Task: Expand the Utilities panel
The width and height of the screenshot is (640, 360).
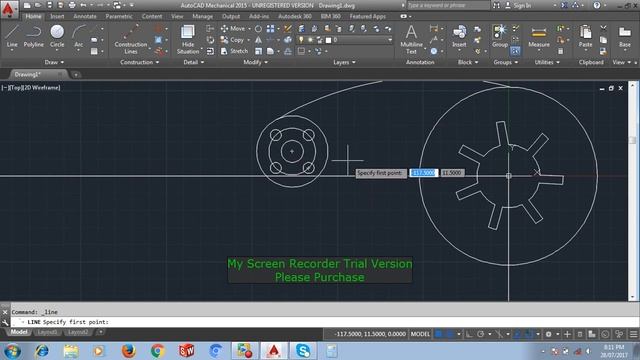Action: pyautogui.click(x=547, y=62)
